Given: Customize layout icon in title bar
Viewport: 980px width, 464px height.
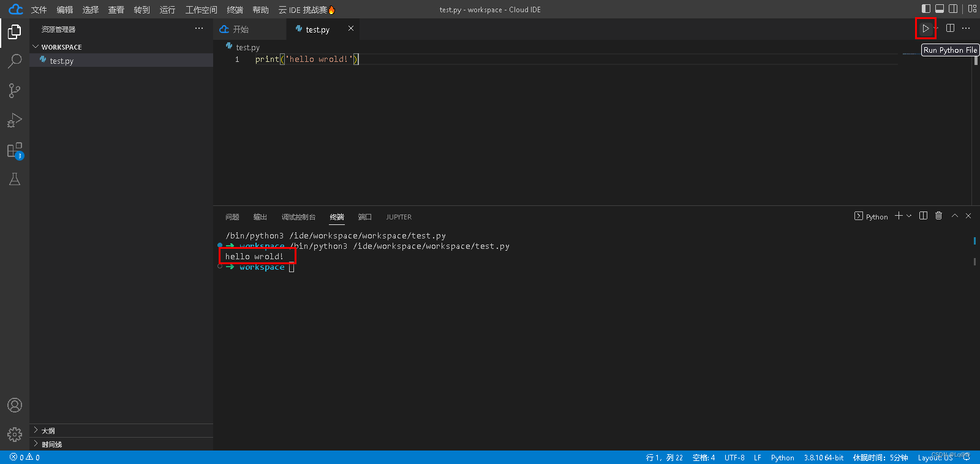Looking at the screenshot, I should click(x=972, y=9).
